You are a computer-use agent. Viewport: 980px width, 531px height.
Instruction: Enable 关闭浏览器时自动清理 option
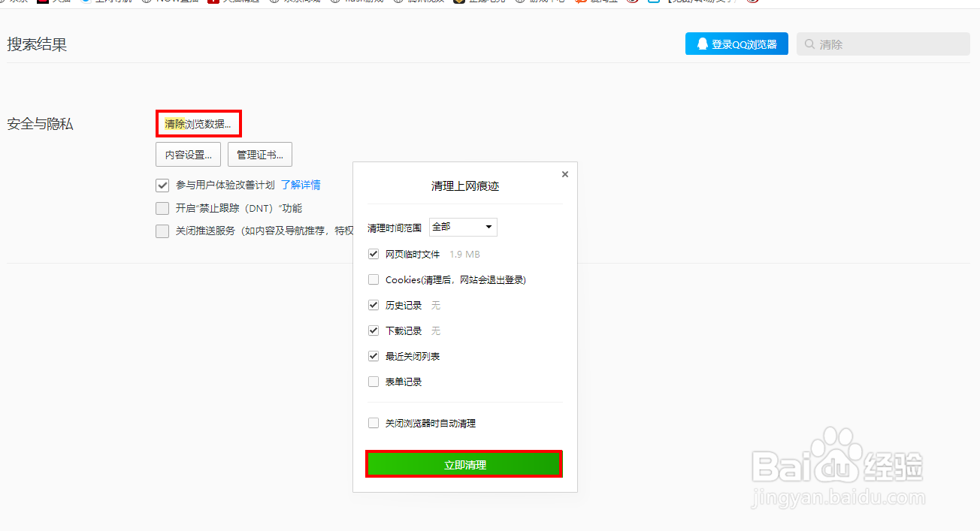[374, 422]
